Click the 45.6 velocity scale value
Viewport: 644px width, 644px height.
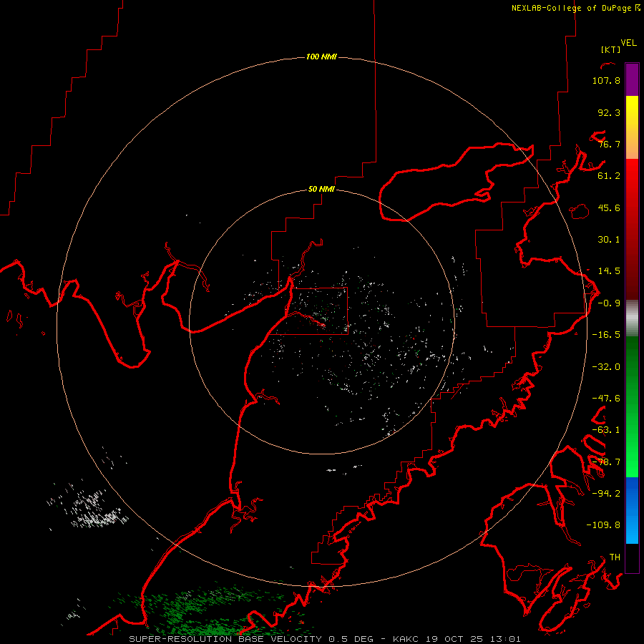point(609,208)
